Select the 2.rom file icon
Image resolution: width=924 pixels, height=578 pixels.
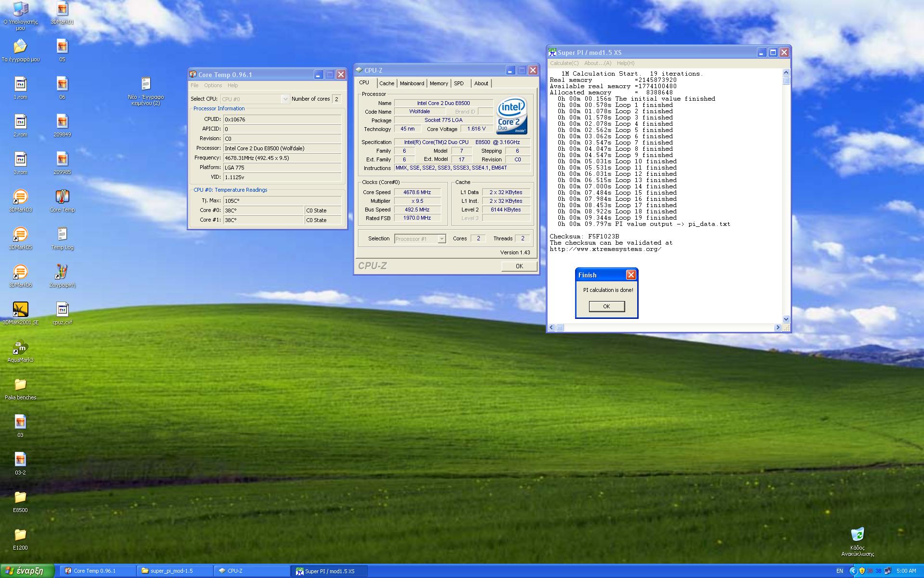pyautogui.click(x=20, y=126)
